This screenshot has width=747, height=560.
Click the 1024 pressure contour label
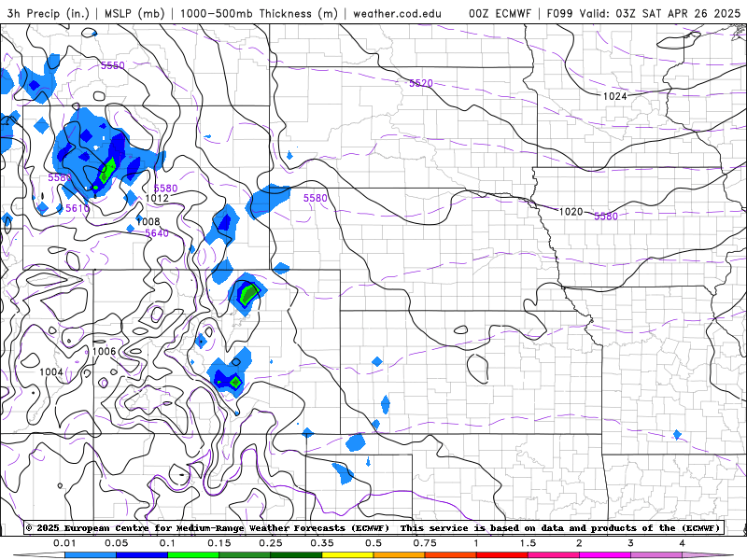click(615, 96)
